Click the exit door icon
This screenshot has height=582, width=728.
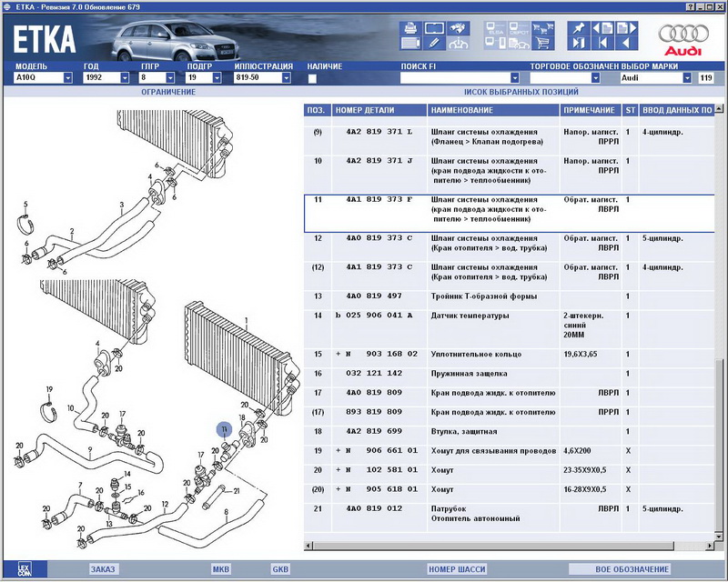click(x=579, y=43)
